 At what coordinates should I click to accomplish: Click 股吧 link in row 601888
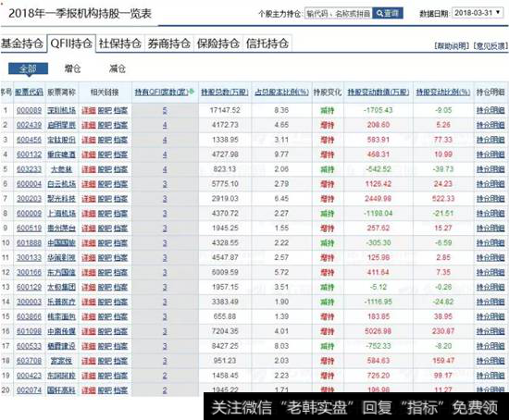click(x=105, y=242)
